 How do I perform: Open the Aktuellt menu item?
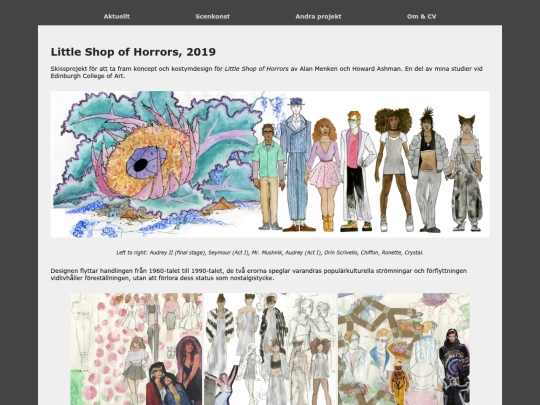point(116,17)
